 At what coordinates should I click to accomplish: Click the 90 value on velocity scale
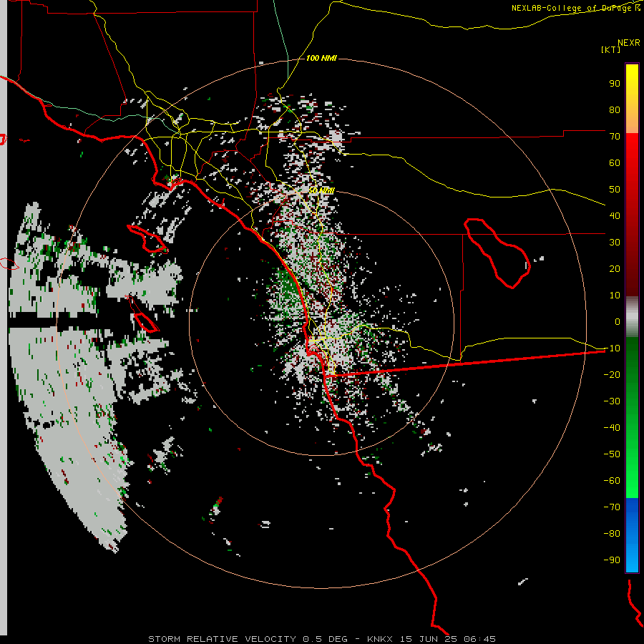[615, 84]
